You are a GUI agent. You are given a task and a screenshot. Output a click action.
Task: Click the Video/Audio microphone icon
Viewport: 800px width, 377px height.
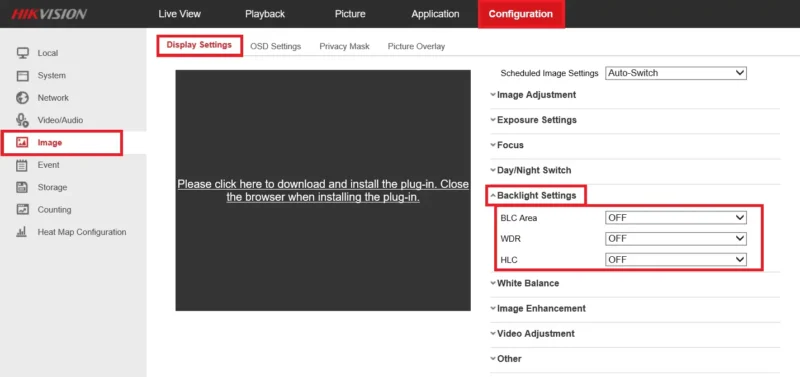(22, 120)
